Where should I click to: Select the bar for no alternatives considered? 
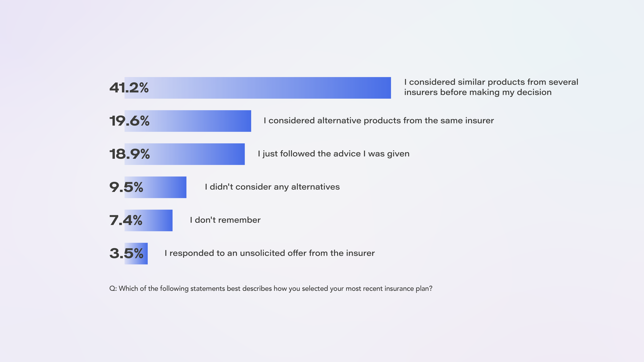(155, 187)
